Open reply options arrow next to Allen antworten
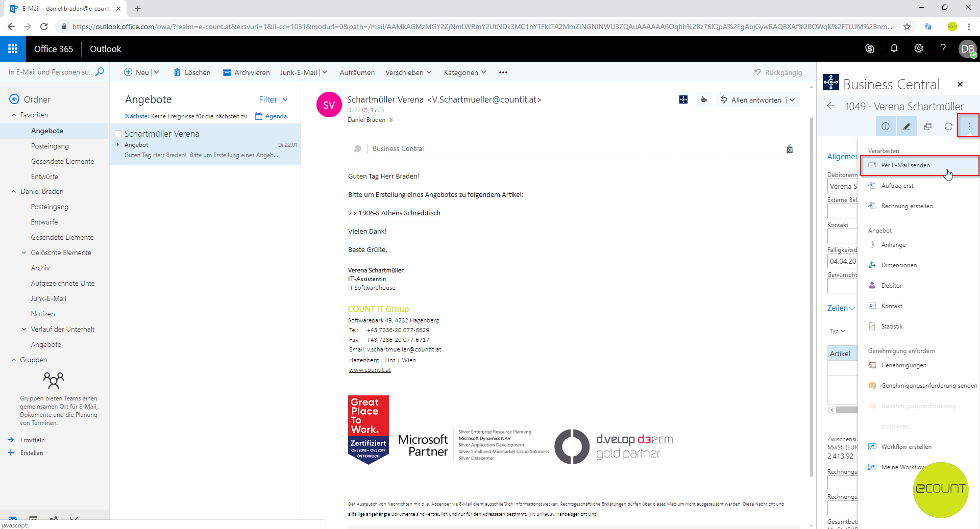Screen dimensions: 980x529 [x=792, y=100]
